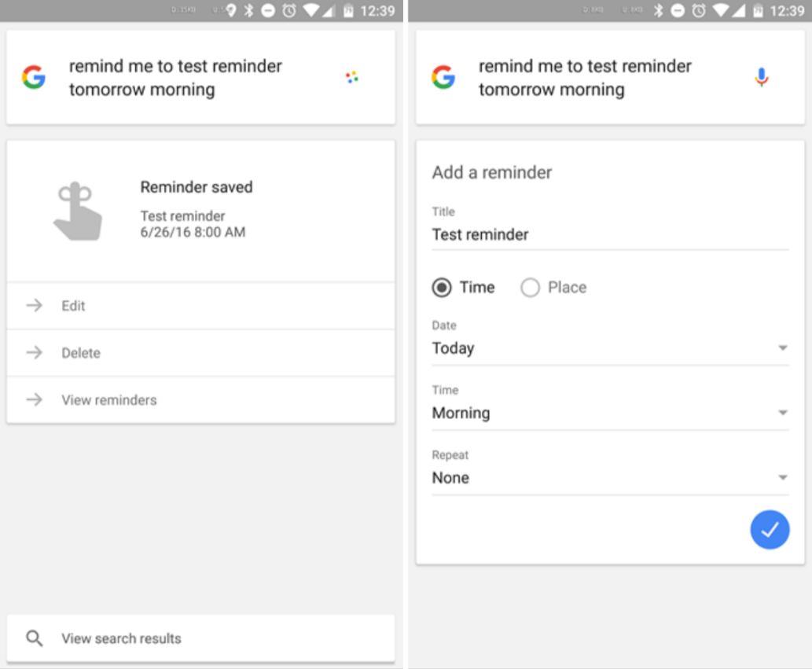The width and height of the screenshot is (812, 669).
Task: Tap the colored Google Assistant dots icon
Action: tap(352, 77)
